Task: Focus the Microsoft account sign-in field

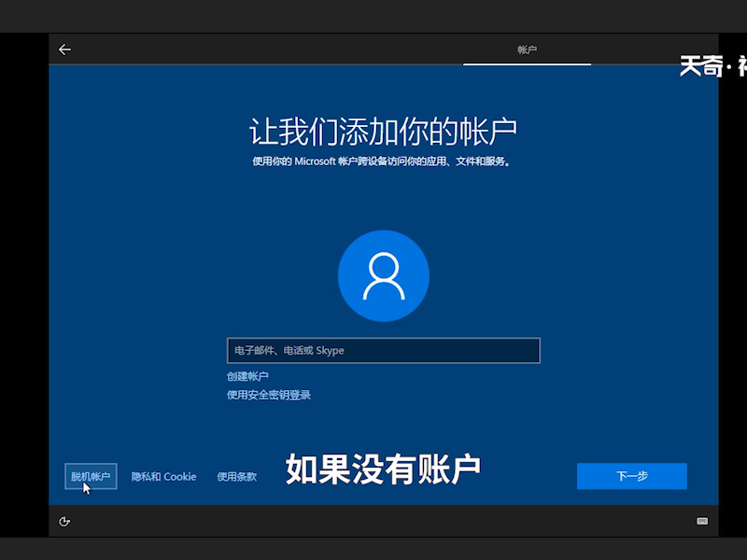Action: (x=384, y=350)
